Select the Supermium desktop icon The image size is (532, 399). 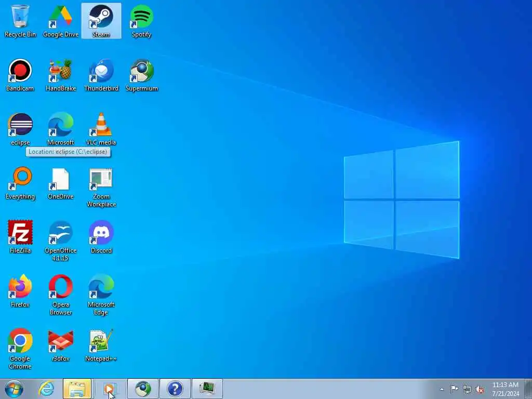[x=141, y=75]
